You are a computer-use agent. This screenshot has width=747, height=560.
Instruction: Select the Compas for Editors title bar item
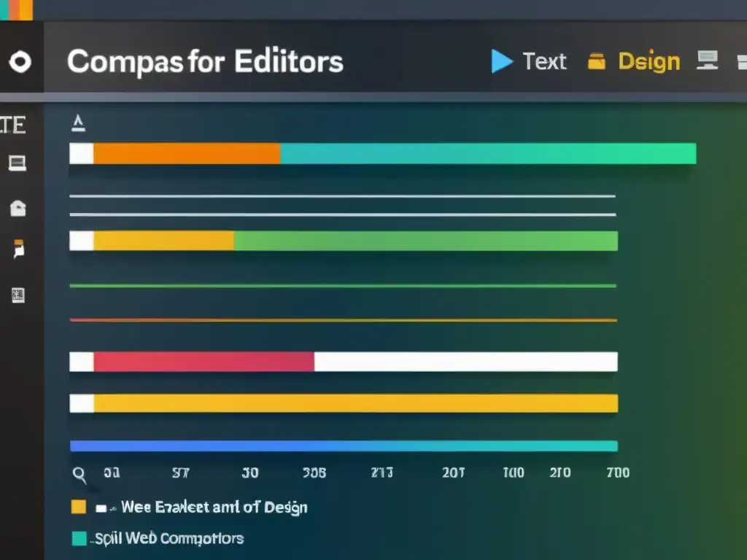pyautogui.click(x=206, y=62)
